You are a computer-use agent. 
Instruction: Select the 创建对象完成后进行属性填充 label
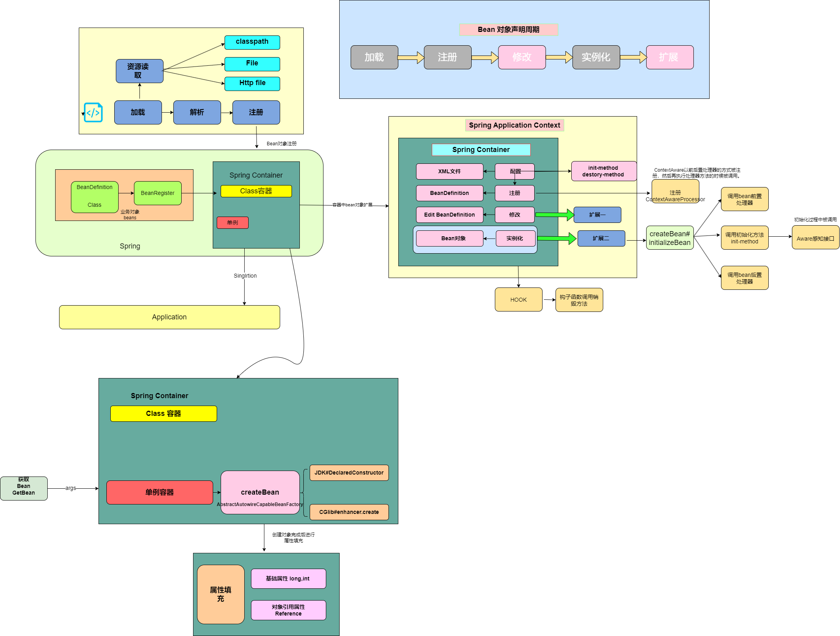pos(294,538)
